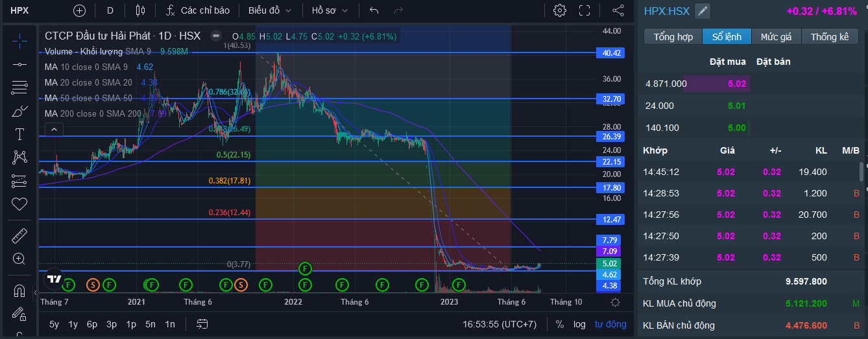Share chart via share icon

coord(618,10)
